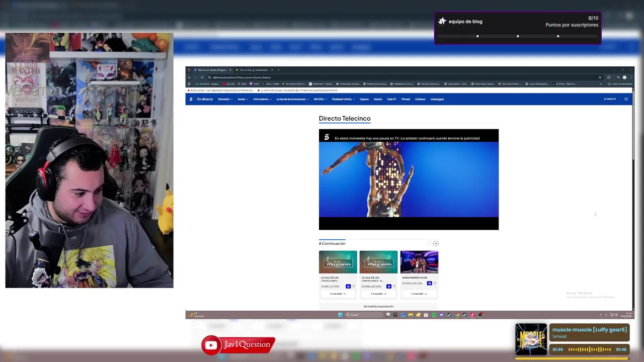Click Ir a la web for 01:05h program
This screenshot has height=362, width=644.
[x=378, y=294]
